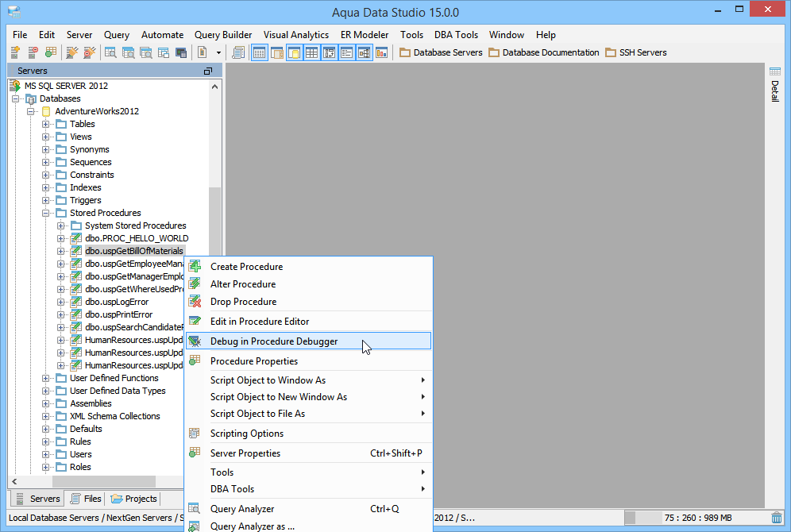Choose Create Procedure from context menu
The width and height of the screenshot is (791, 532).
[309, 267]
